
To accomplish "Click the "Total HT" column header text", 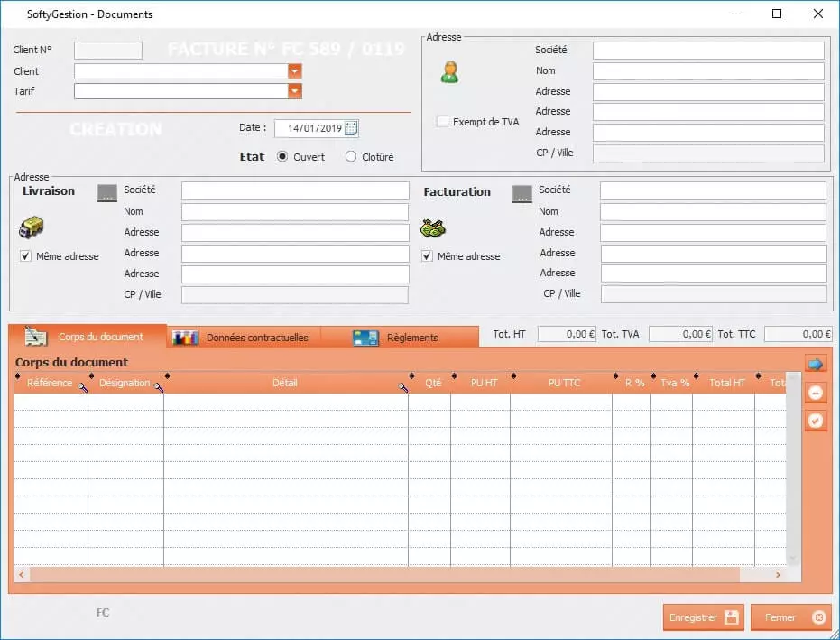I will (x=727, y=383).
